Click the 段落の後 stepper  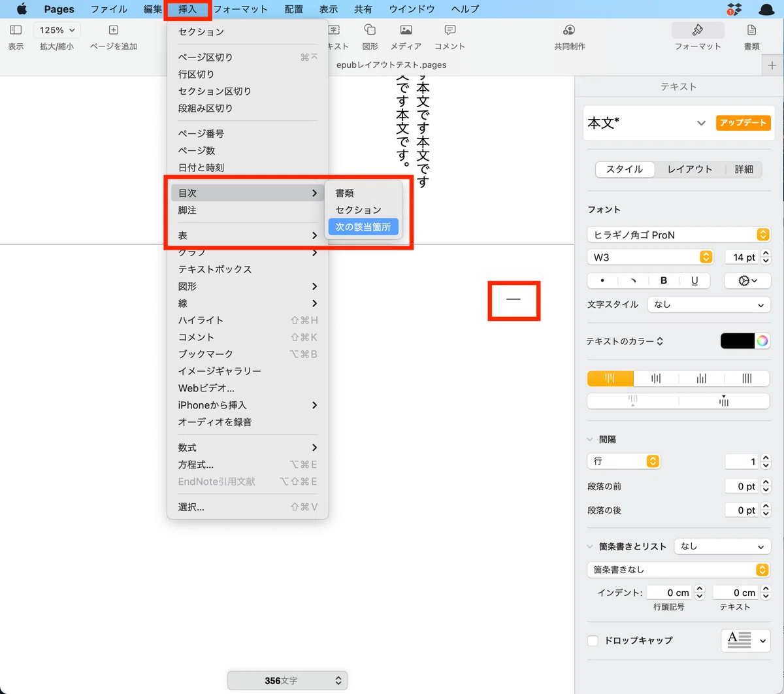pos(766,510)
